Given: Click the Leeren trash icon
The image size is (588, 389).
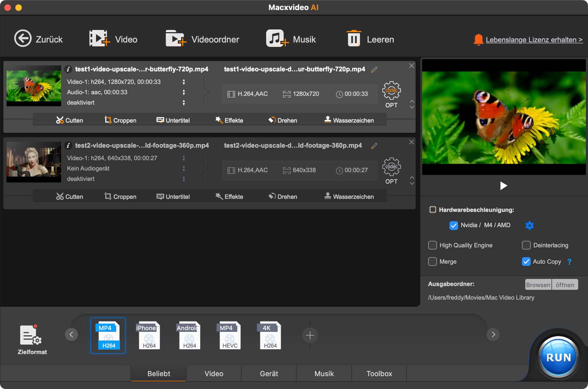Looking at the screenshot, I should (x=354, y=38).
